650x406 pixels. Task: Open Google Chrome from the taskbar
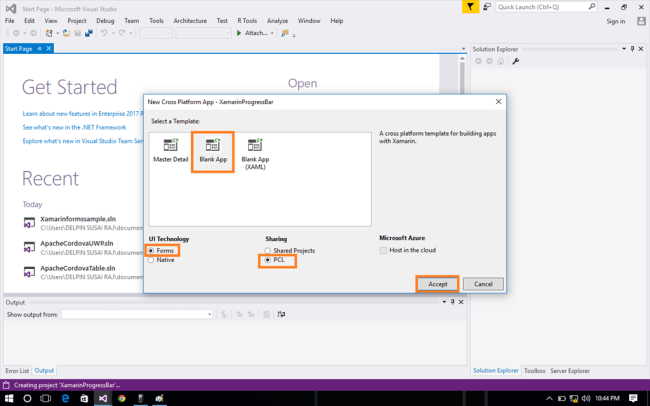tap(121, 399)
